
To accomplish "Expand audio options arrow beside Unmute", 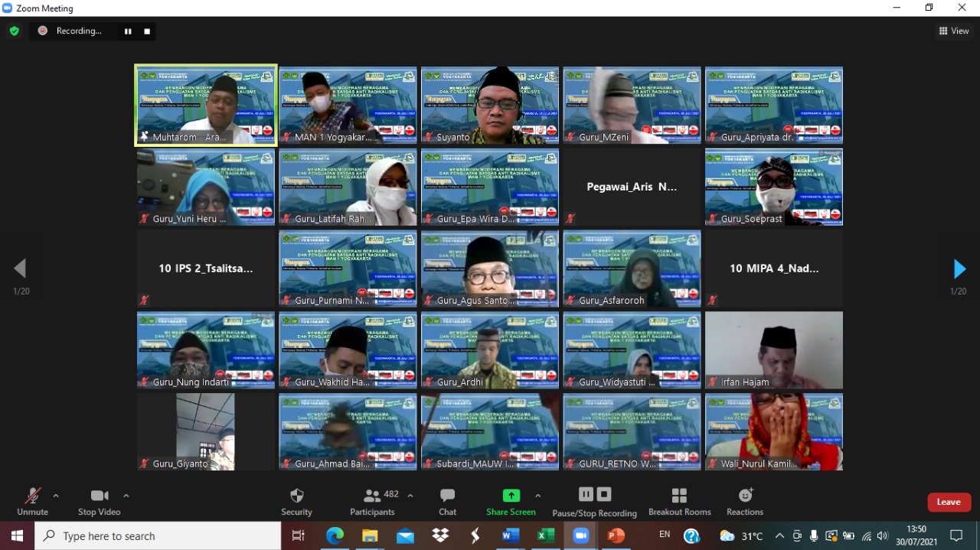I will pyautogui.click(x=56, y=496).
